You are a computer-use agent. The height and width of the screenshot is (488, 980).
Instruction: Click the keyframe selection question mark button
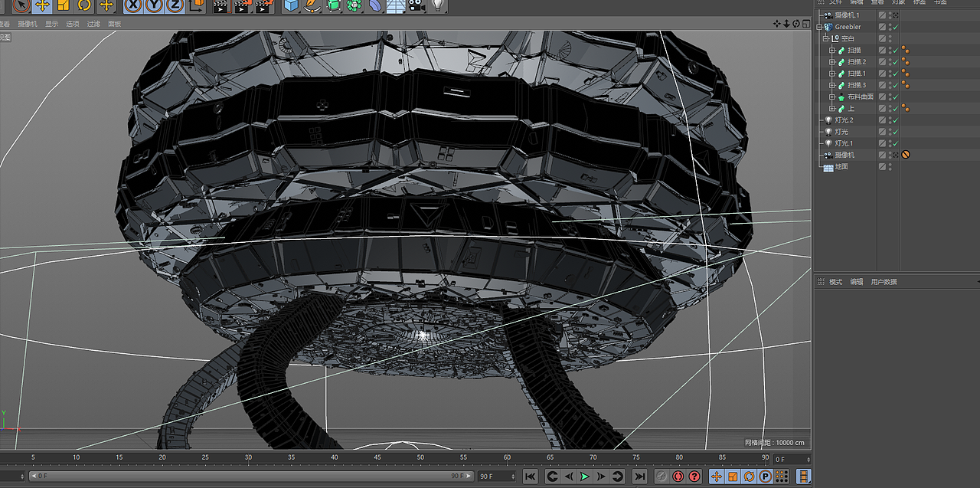694,477
